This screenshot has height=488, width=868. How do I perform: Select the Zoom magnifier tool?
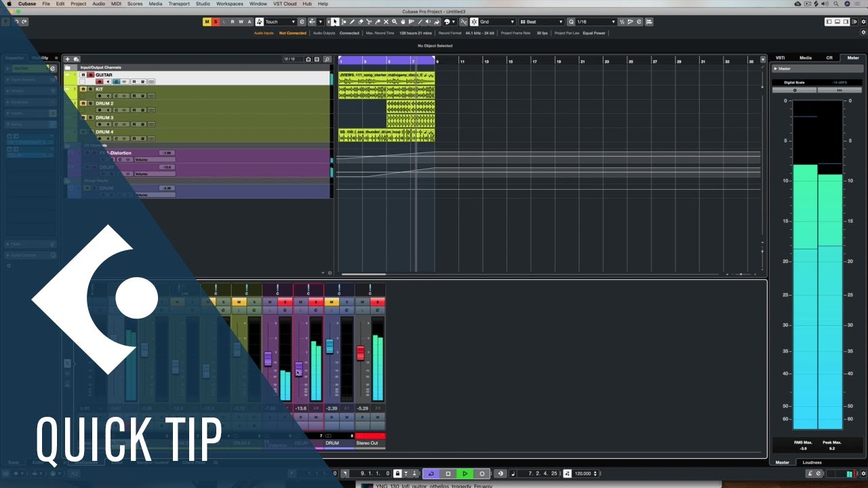coord(394,22)
